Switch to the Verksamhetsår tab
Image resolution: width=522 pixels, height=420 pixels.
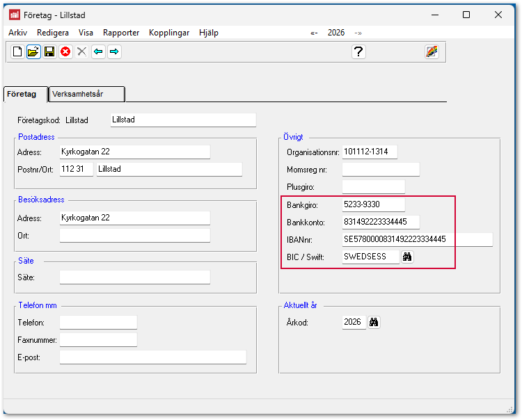78,94
